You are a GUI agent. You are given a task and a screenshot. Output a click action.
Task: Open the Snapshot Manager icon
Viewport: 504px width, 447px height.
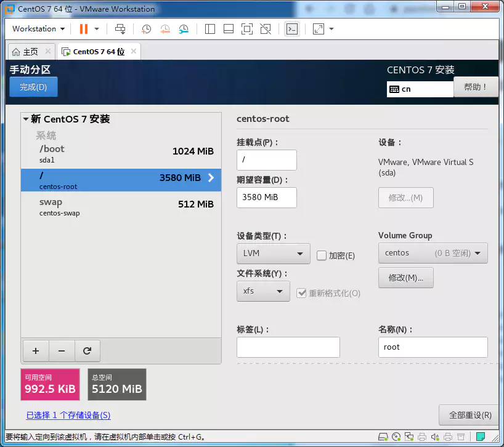pyautogui.click(x=183, y=29)
